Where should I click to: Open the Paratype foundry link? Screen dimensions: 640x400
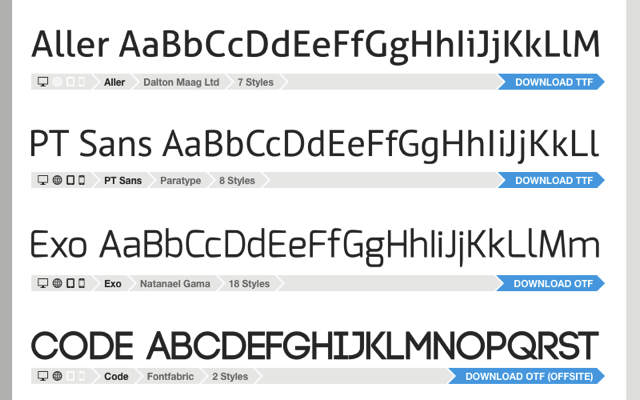click(x=180, y=180)
